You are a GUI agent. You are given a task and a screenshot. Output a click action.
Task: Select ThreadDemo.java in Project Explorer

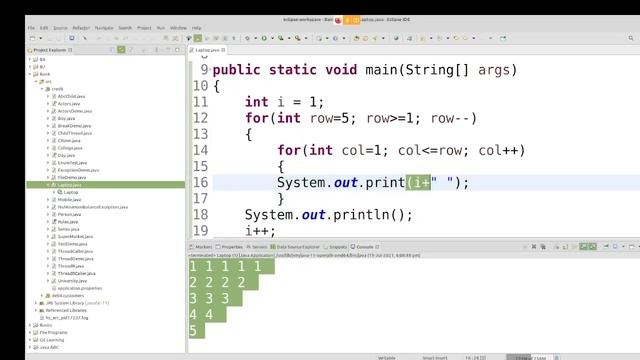(x=76, y=258)
